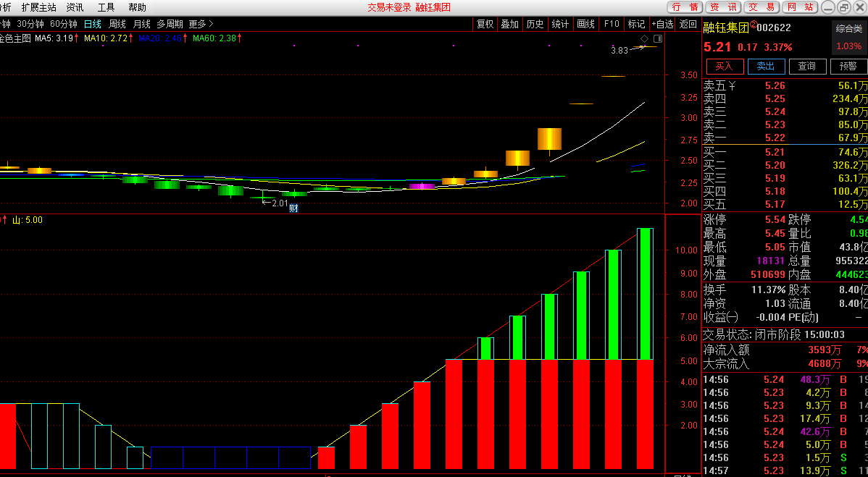Click the 净流入额 value 3593万
The image size is (868, 477).
coord(825,350)
